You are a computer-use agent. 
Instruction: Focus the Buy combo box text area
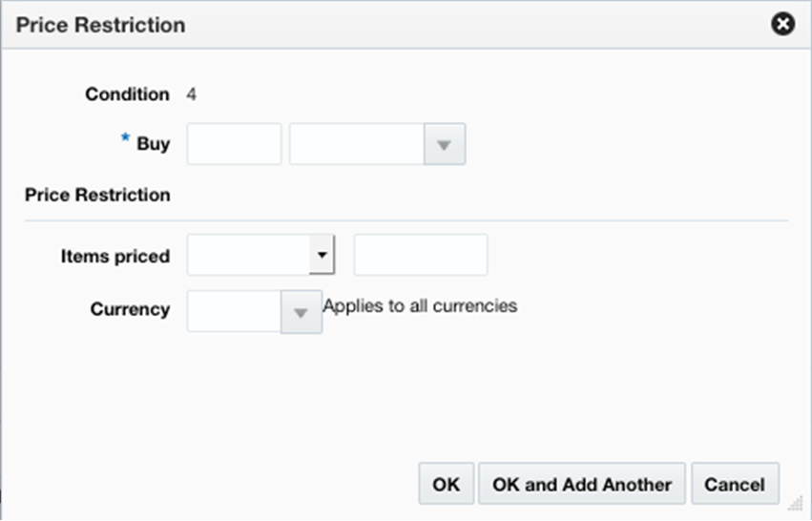pyautogui.click(x=357, y=144)
